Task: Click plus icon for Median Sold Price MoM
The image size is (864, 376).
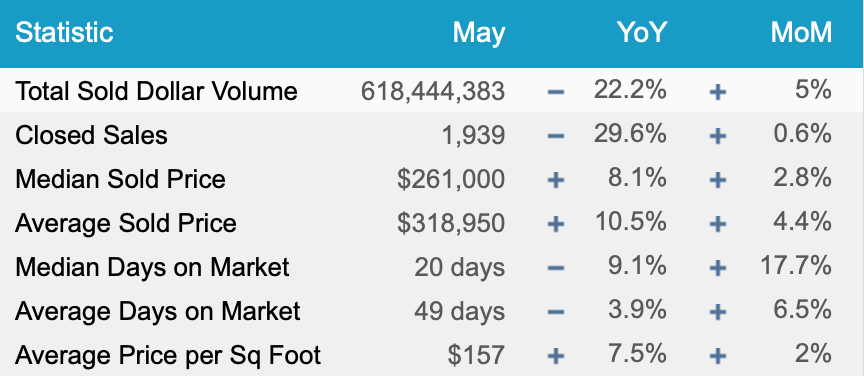Action: point(717,180)
